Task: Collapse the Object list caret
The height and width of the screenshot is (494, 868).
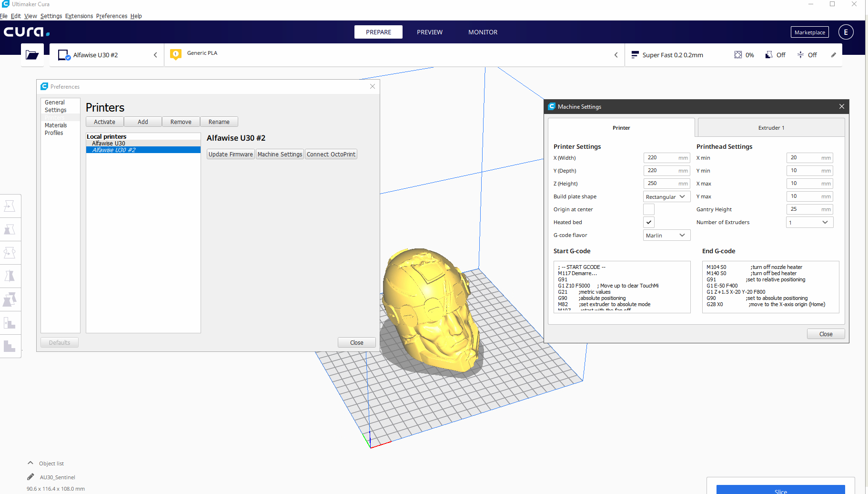Action: [30, 463]
